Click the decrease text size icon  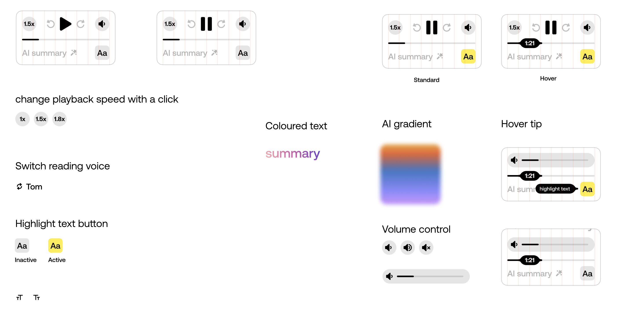pyautogui.click(x=37, y=298)
